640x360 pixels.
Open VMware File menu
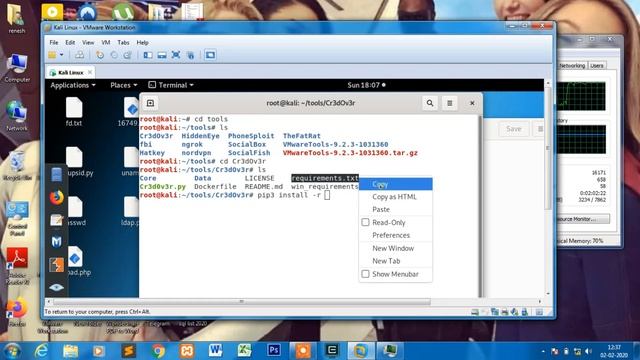click(x=53, y=42)
